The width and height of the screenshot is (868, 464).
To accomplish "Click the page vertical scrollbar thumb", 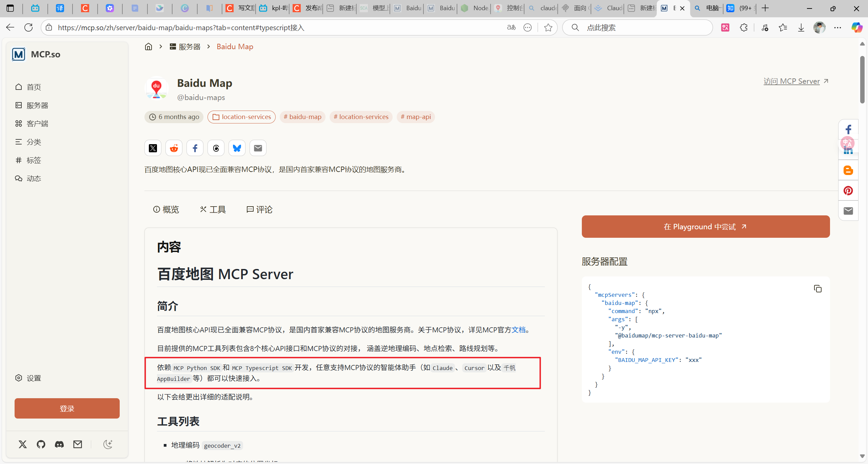I will pos(862,80).
